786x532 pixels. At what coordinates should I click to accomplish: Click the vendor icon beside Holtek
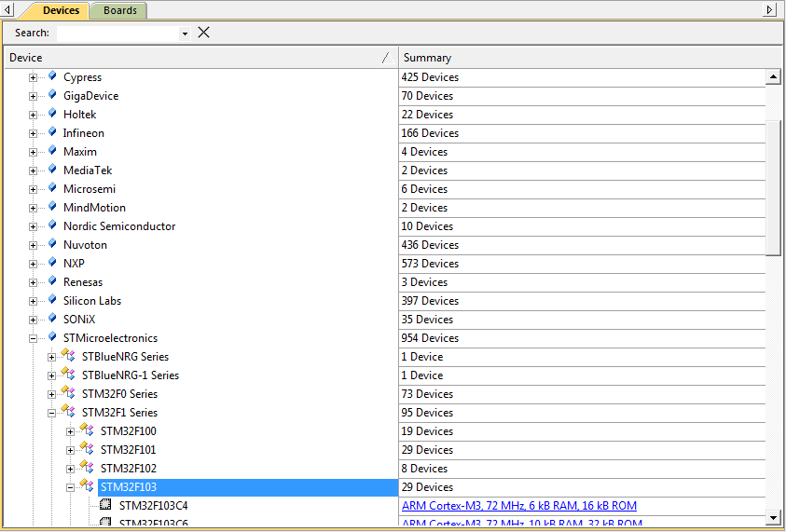coord(52,114)
